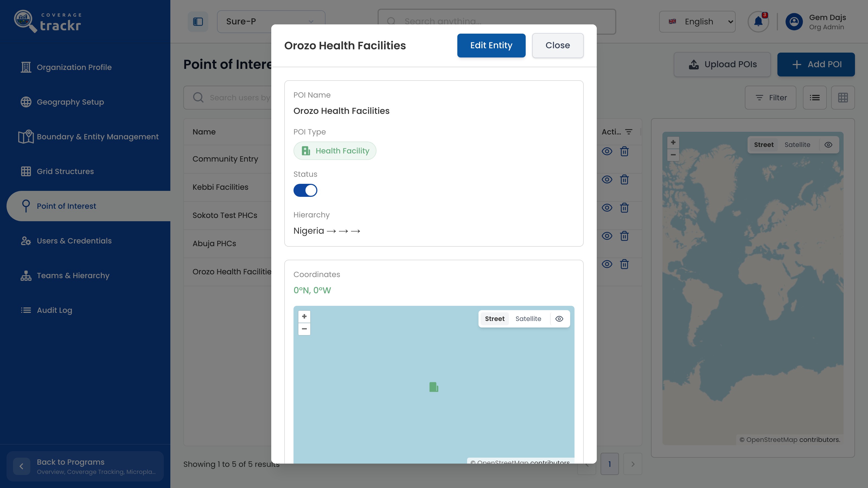Zoom in on the background page map
The image size is (868, 488).
673,142
